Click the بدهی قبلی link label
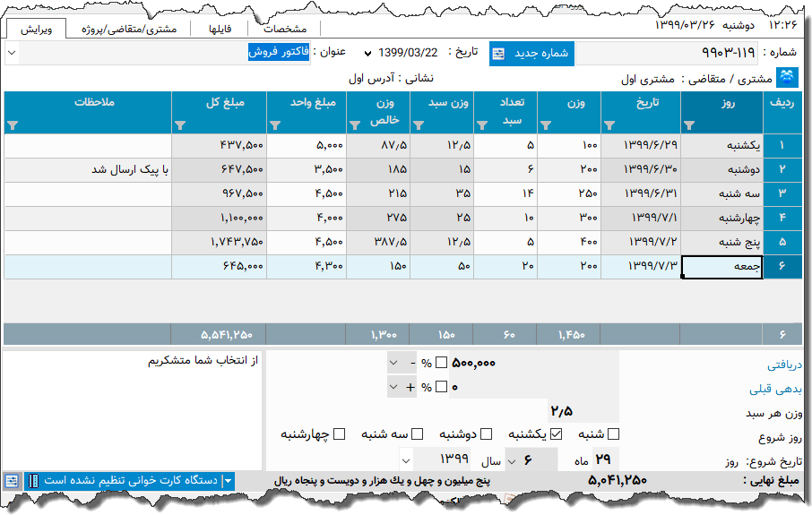Screen dimensions: 812x515 (776, 389)
